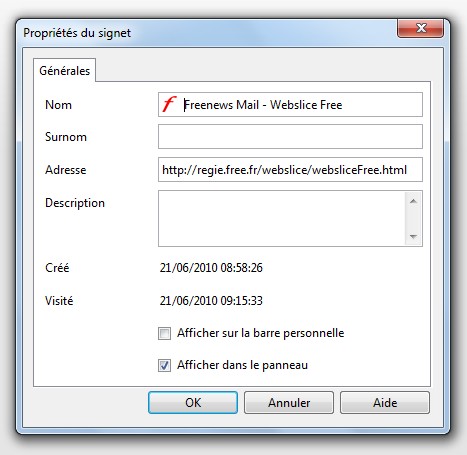Select the Générales tab
This screenshot has height=455, width=467.
(x=64, y=70)
